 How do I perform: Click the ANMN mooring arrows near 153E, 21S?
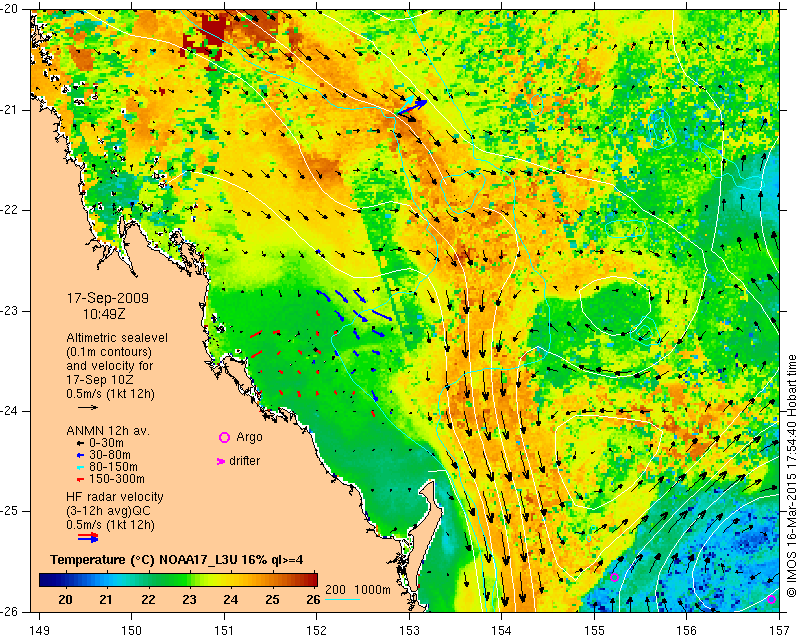click(411, 106)
